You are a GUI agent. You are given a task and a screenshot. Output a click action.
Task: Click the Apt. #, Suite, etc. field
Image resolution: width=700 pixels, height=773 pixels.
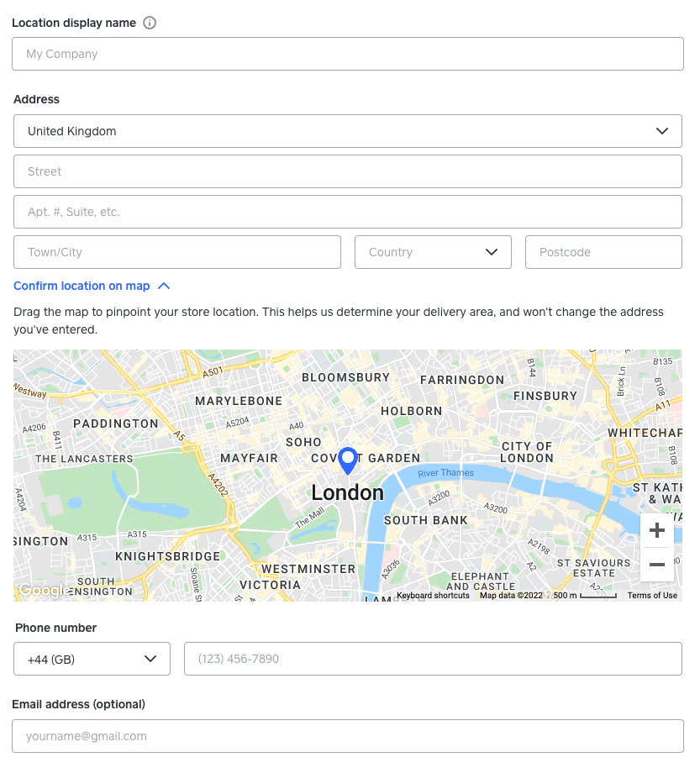348,212
